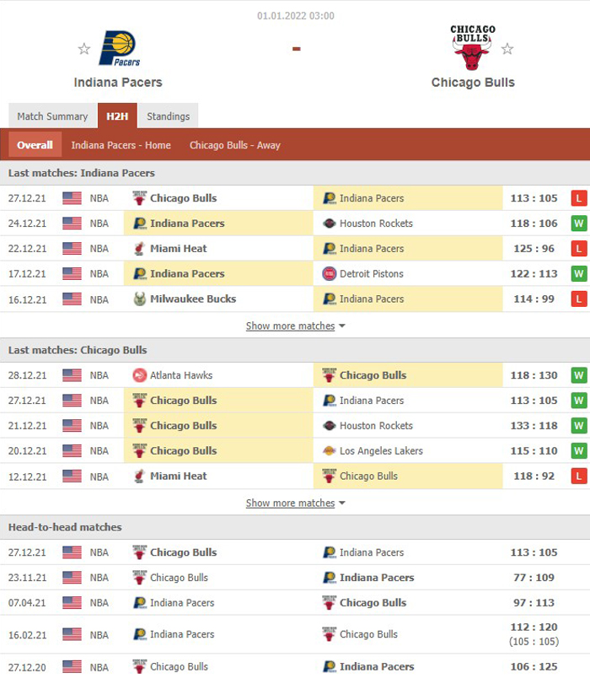Click the Miami Heat logo in 22.12.21 row
The width and height of the screenshot is (590, 700).
140,249
